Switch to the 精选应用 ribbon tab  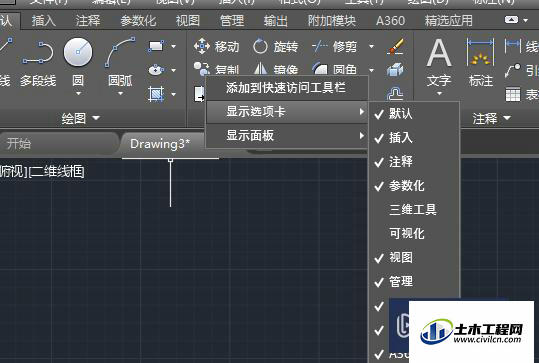[449, 21]
